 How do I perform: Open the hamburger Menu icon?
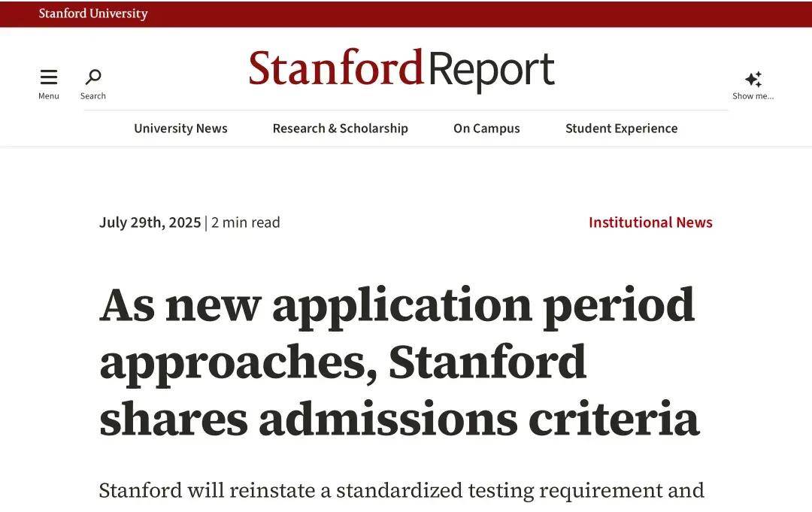coord(49,77)
